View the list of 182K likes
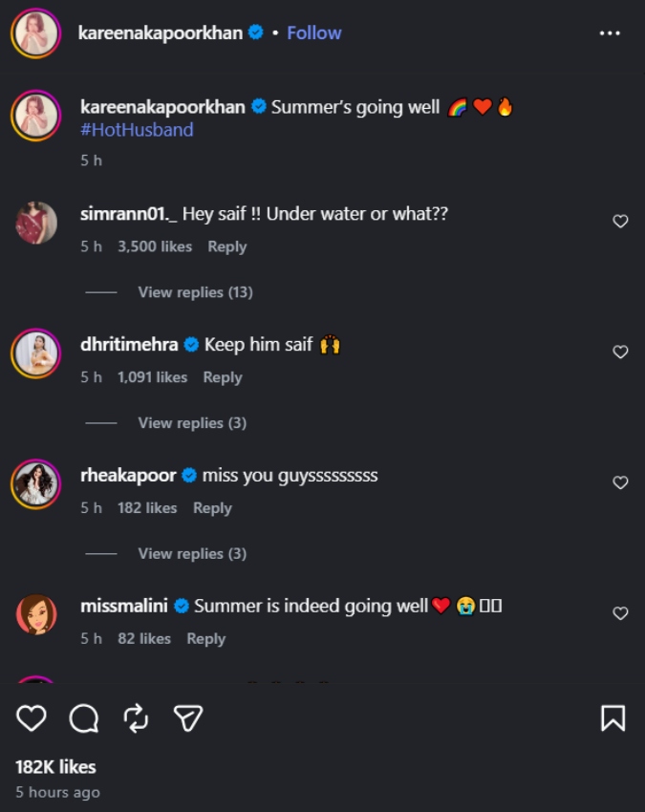The image size is (645, 812). [55, 767]
